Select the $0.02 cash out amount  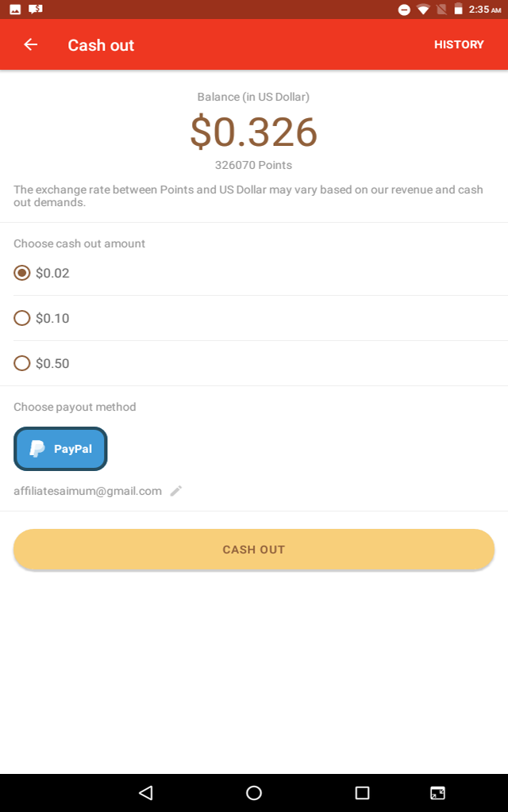[x=22, y=273]
